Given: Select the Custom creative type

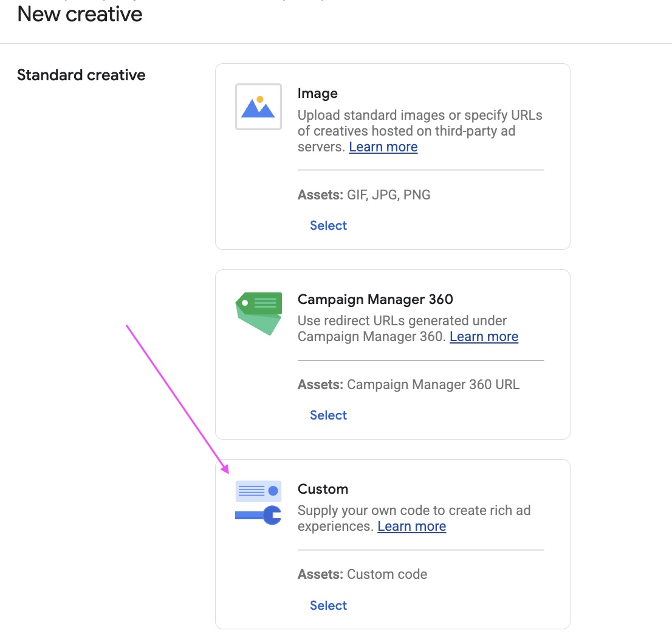Looking at the screenshot, I should point(328,605).
